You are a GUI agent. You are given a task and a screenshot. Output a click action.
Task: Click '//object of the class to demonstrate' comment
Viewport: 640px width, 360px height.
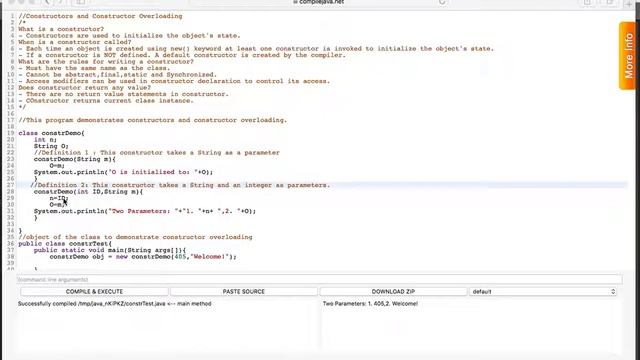click(x=135, y=237)
